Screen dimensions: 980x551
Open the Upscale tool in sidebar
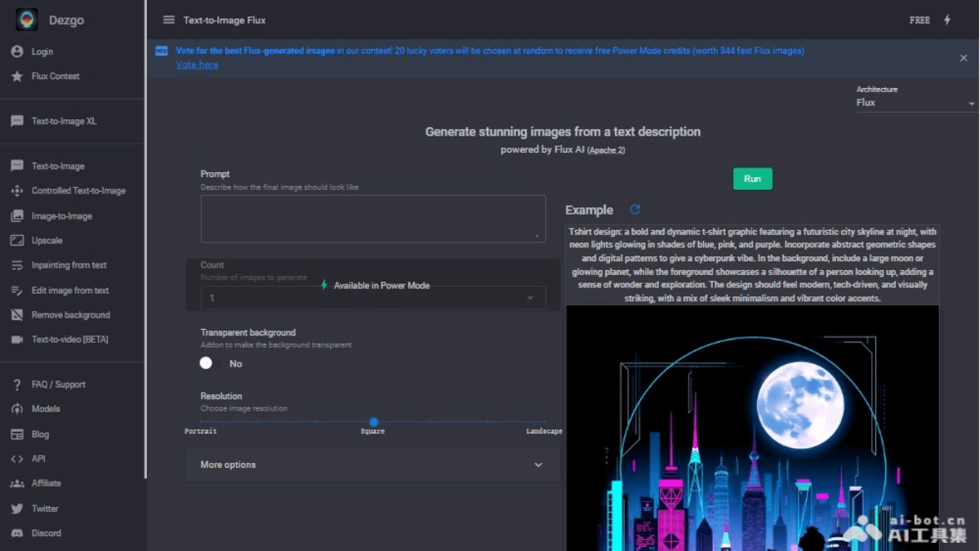pyautogui.click(x=47, y=241)
